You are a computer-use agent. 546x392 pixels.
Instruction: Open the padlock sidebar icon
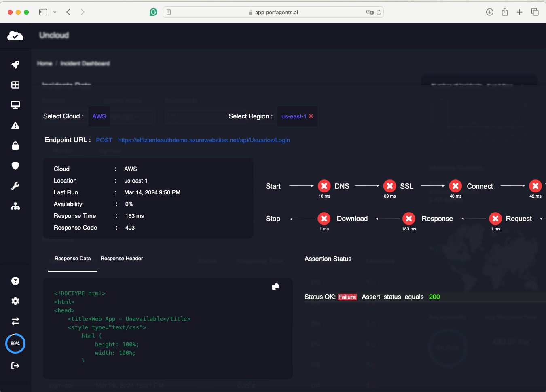tap(15, 145)
